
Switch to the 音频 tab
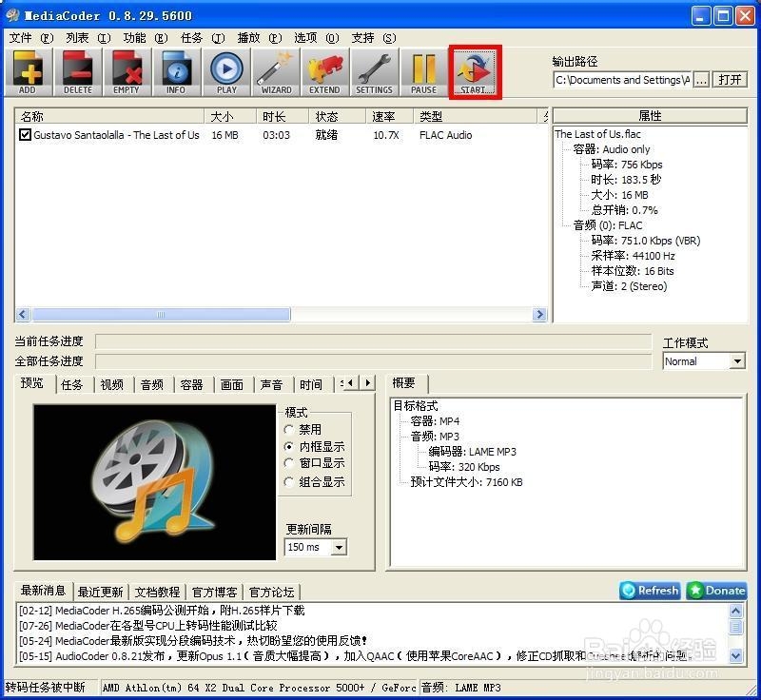152,385
